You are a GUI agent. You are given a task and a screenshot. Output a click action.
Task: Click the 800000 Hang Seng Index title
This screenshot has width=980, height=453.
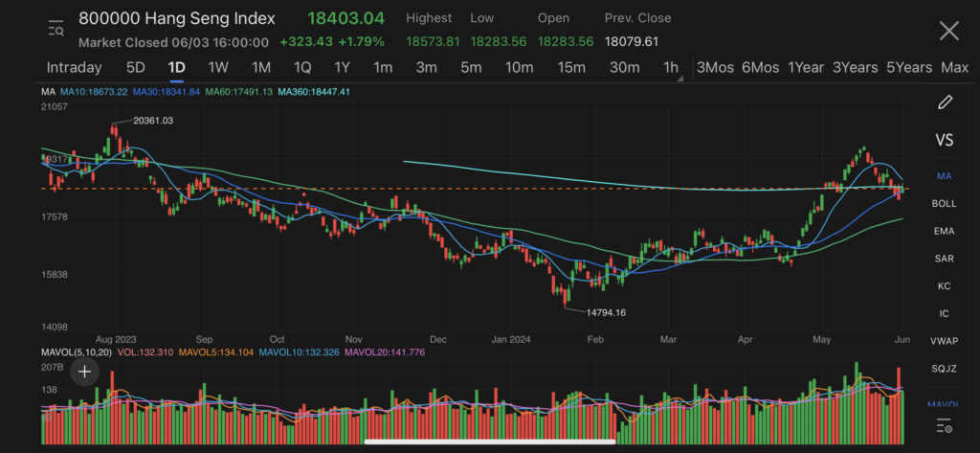[x=177, y=19]
